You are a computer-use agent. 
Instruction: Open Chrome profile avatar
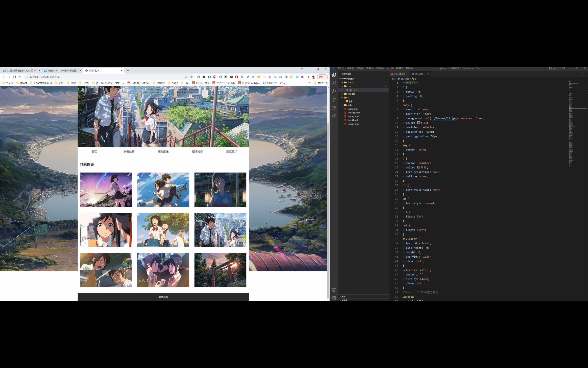313,77
